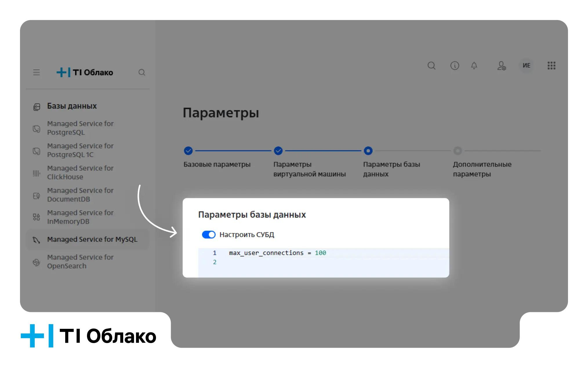Click the Дополнительные параметры step label
The image size is (588, 368).
(x=482, y=169)
